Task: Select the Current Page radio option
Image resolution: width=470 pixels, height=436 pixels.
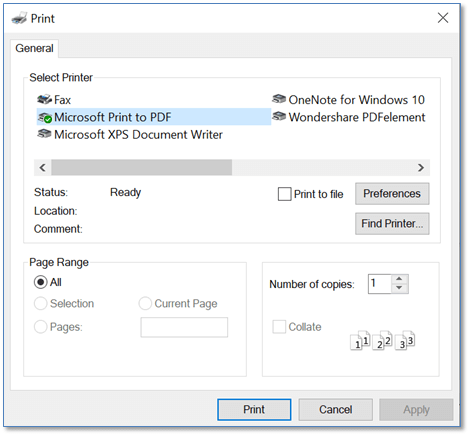Action: [x=145, y=303]
